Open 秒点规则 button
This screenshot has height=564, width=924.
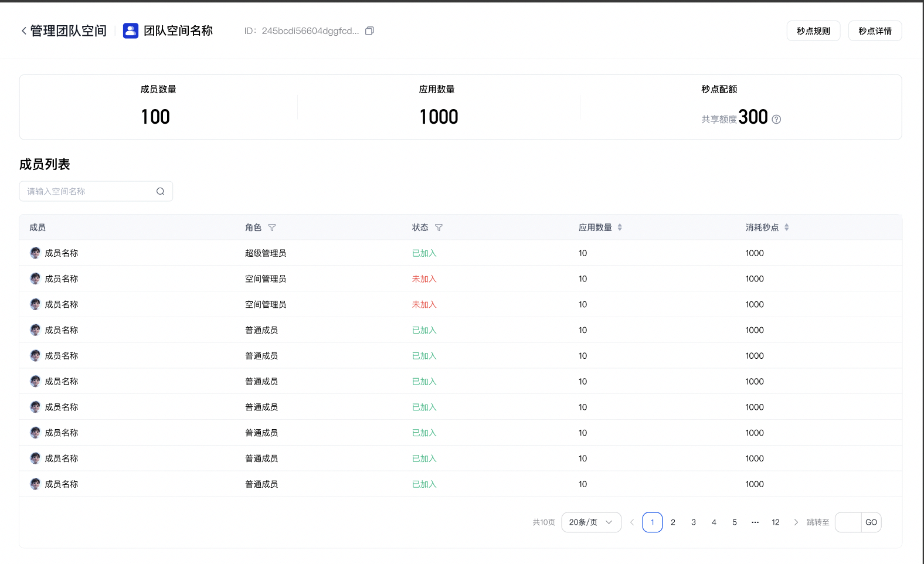pyautogui.click(x=813, y=31)
